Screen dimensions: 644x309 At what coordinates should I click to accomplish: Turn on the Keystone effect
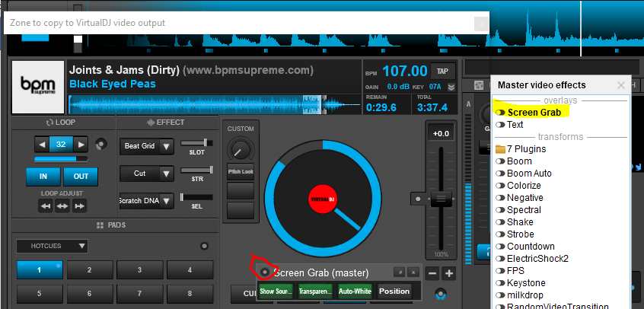[500, 283]
